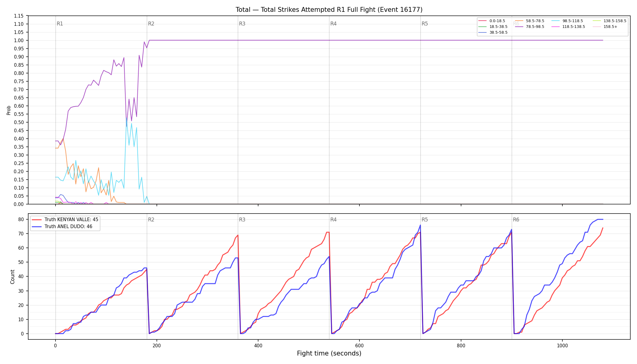Viewport: 637px width, 364px height.
Task: Click the R6 round marker in count chart
Action: tap(516, 220)
